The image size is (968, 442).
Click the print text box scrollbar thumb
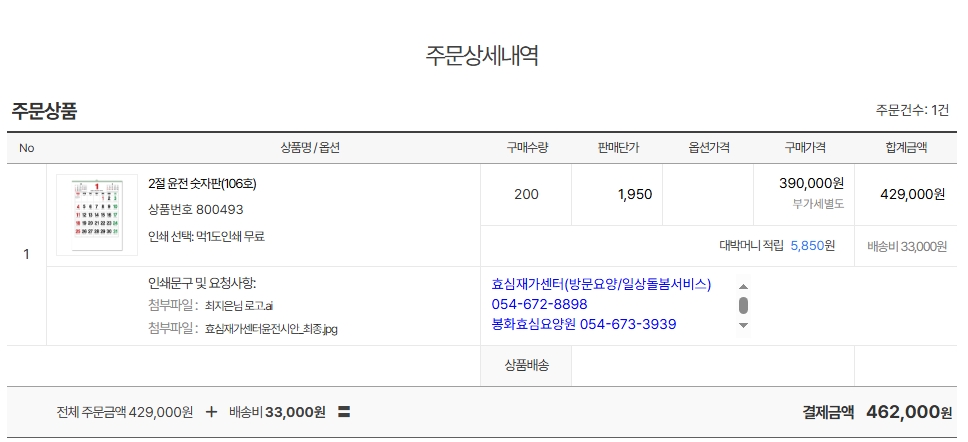point(743,305)
